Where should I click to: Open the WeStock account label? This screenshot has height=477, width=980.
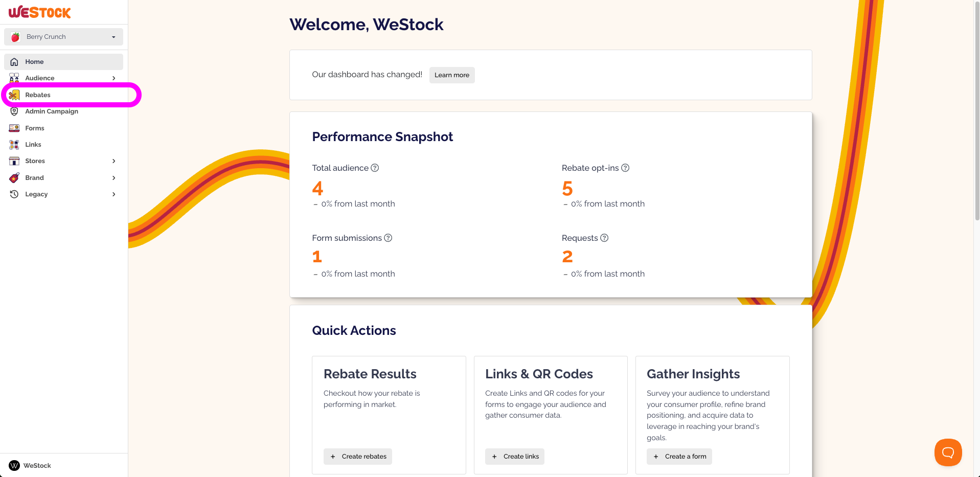(x=37, y=466)
